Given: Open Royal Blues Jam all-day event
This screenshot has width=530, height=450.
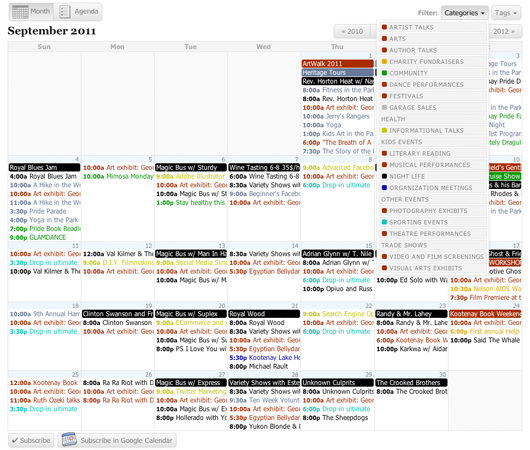Looking at the screenshot, I should tap(44, 167).
